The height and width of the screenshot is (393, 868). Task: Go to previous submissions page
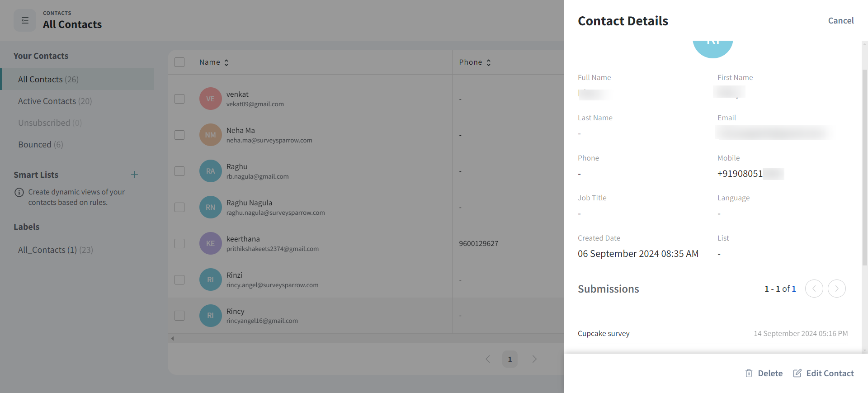click(x=814, y=289)
